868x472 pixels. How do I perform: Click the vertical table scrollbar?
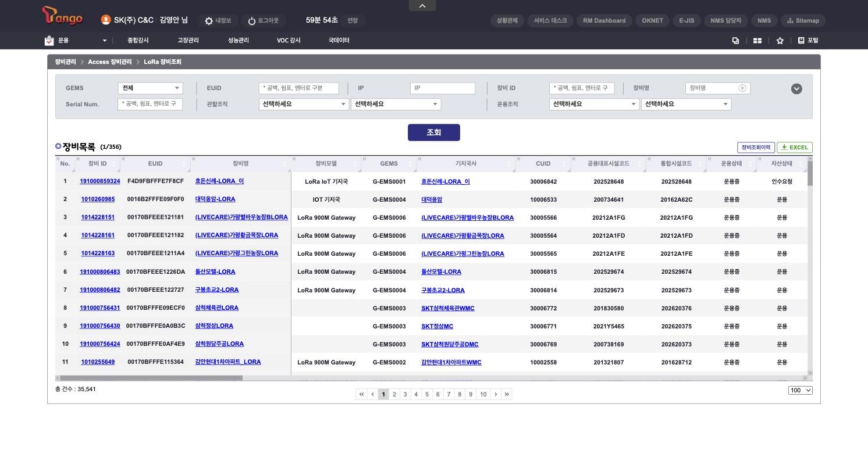[810, 173]
